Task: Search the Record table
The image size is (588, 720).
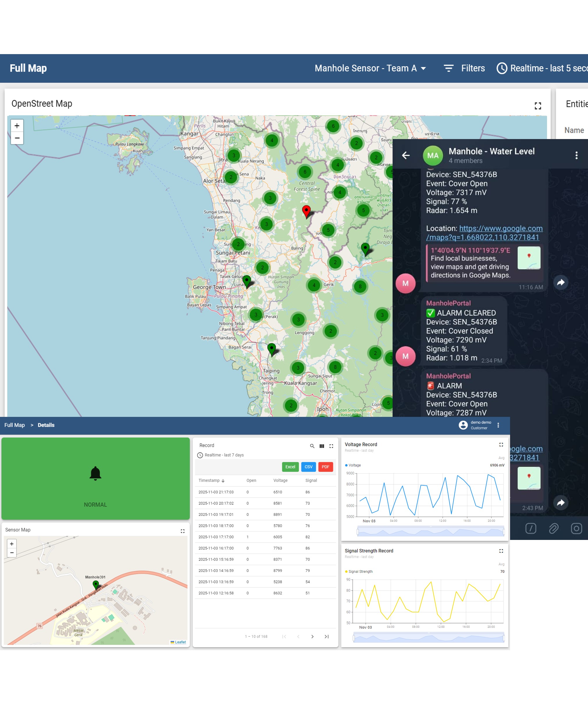Action: click(312, 446)
